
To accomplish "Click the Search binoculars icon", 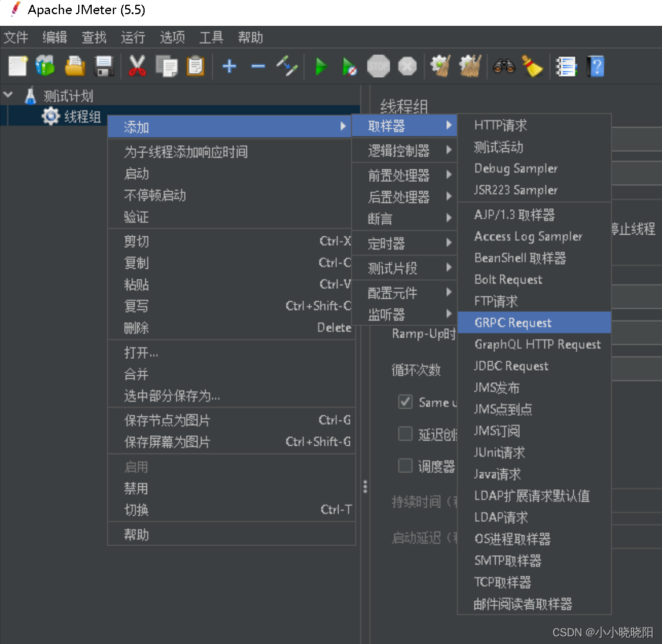I will point(504,66).
